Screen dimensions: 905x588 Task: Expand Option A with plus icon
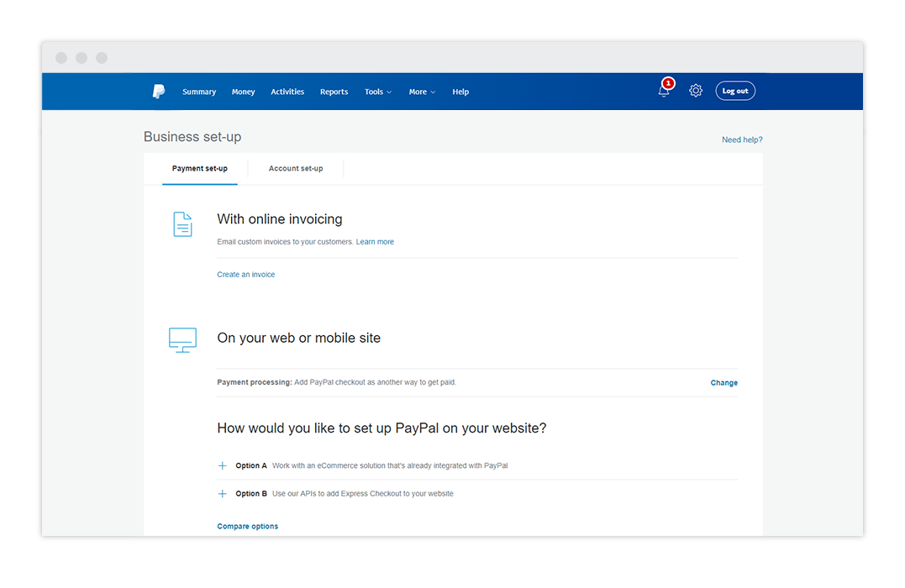coord(222,465)
